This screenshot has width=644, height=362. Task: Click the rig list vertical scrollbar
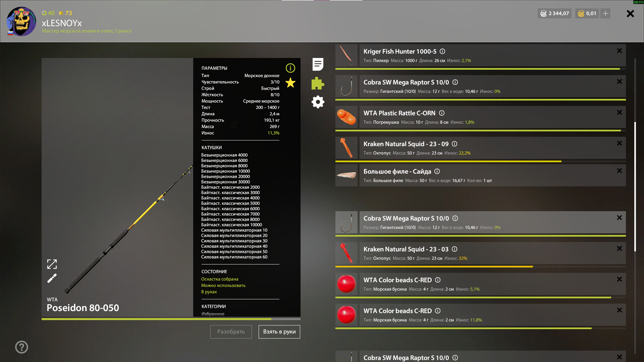635,186
